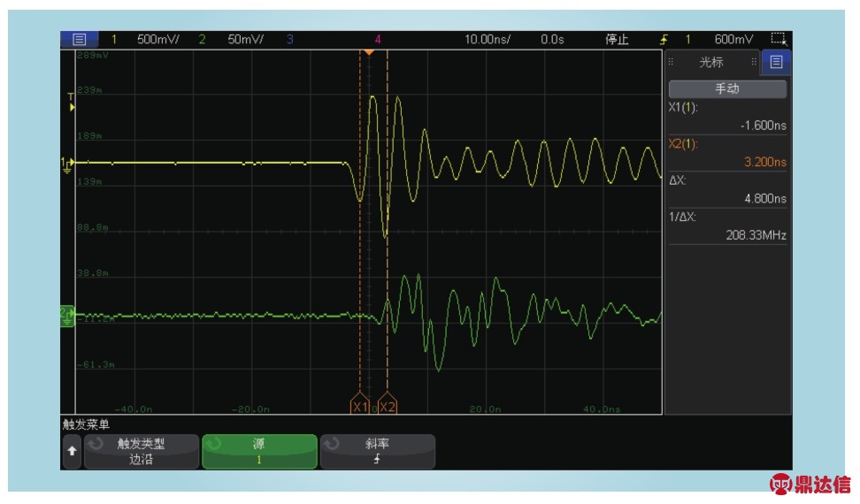Select the X2(1) cursor entry

pyautogui.click(x=683, y=144)
